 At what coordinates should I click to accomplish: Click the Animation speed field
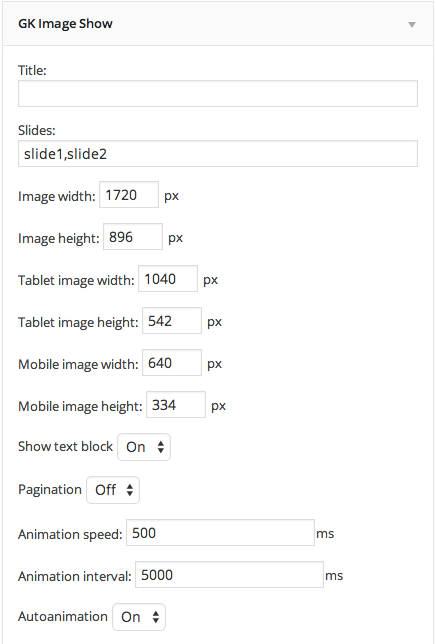(x=220, y=533)
